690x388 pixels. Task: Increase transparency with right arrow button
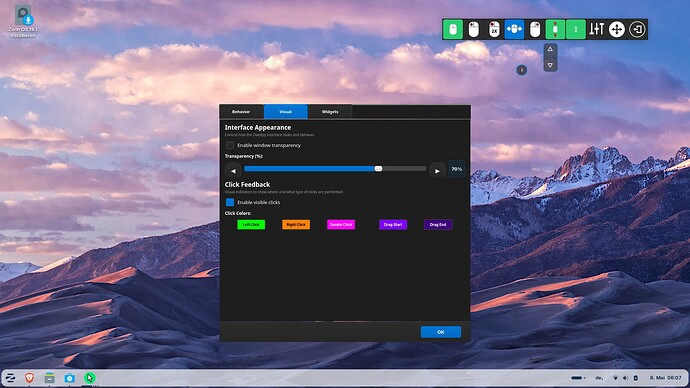(x=437, y=171)
